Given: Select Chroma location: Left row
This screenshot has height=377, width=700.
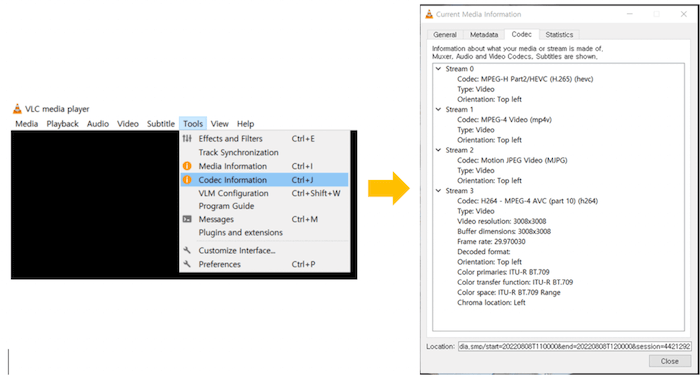Looking at the screenshot, I should tap(491, 303).
